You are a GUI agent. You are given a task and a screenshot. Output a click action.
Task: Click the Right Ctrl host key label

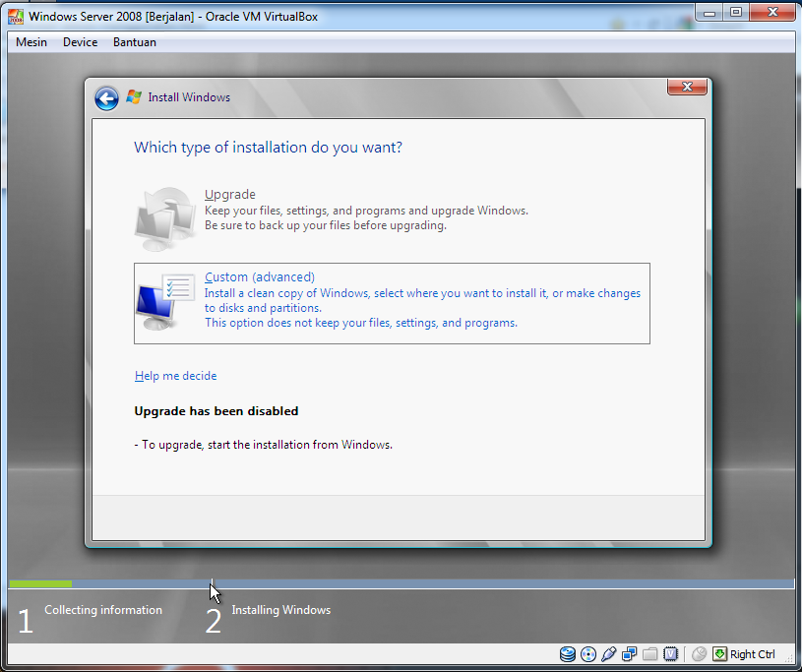pos(753,654)
